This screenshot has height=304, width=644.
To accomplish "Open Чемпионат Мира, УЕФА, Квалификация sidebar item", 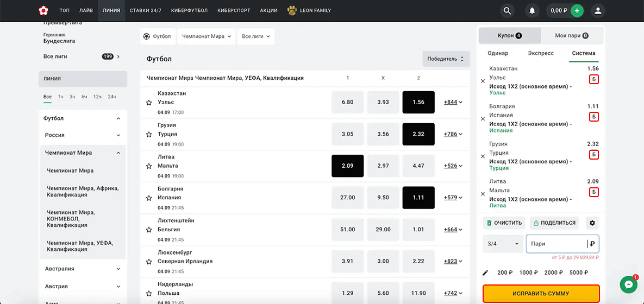I will tap(80, 246).
